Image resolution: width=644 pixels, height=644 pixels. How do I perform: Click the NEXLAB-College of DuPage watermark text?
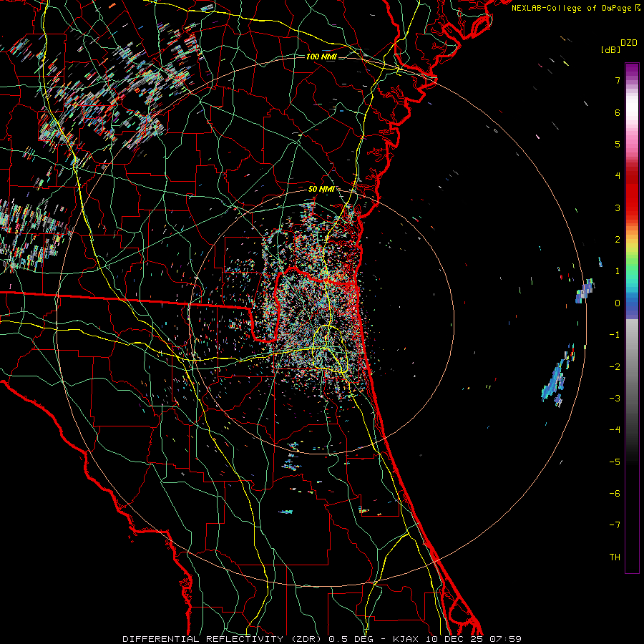(x=576, y=8)
